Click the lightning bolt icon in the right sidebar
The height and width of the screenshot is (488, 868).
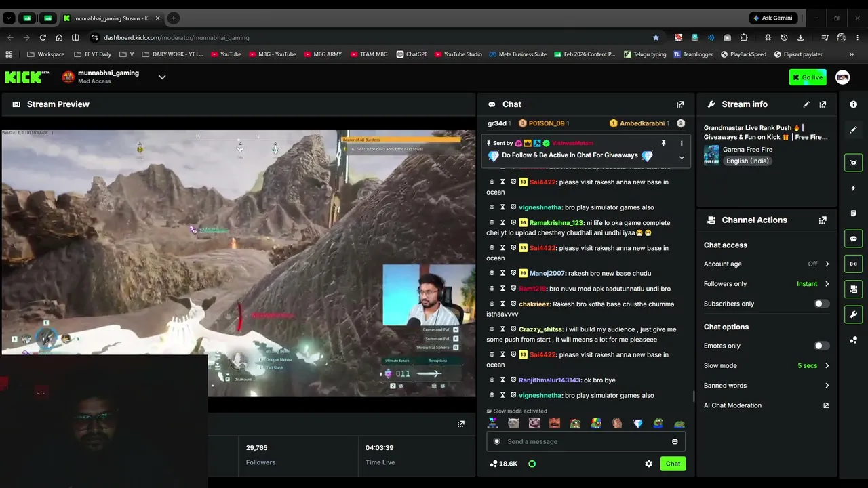854,188
